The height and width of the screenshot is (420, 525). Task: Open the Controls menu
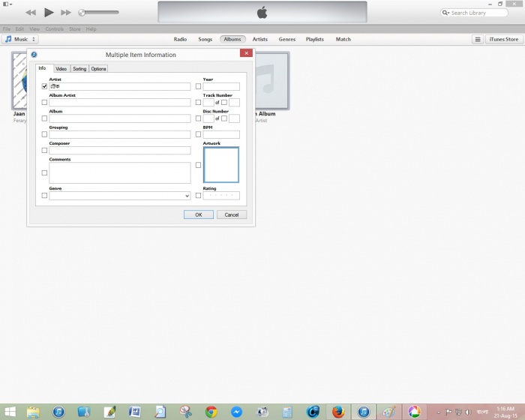click(55, 29)
